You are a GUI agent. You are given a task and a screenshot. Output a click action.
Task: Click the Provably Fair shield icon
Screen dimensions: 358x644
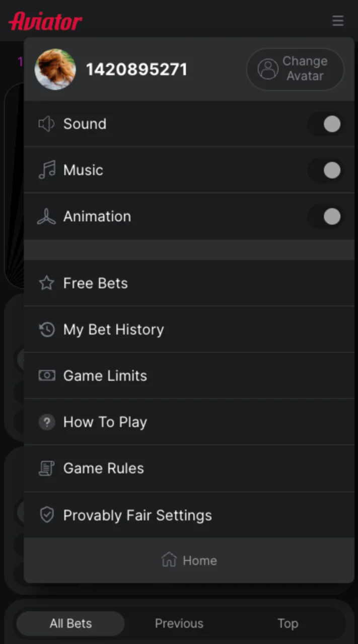(46, 515)
